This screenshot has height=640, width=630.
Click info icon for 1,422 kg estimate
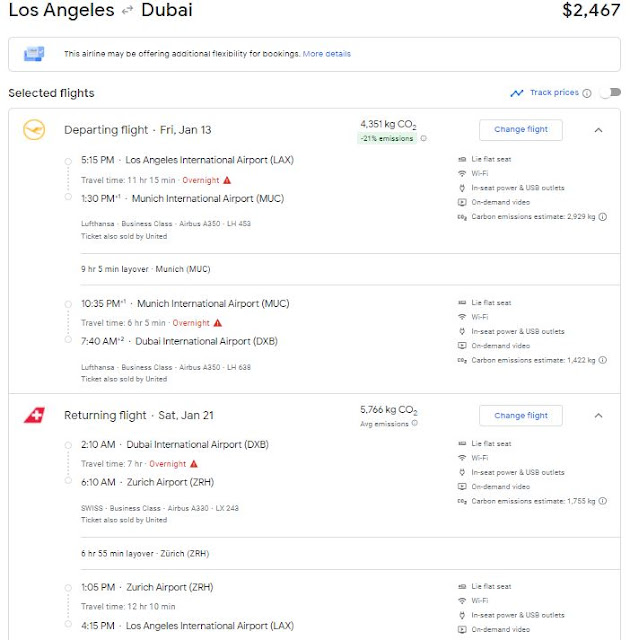(x=602, y=359)
